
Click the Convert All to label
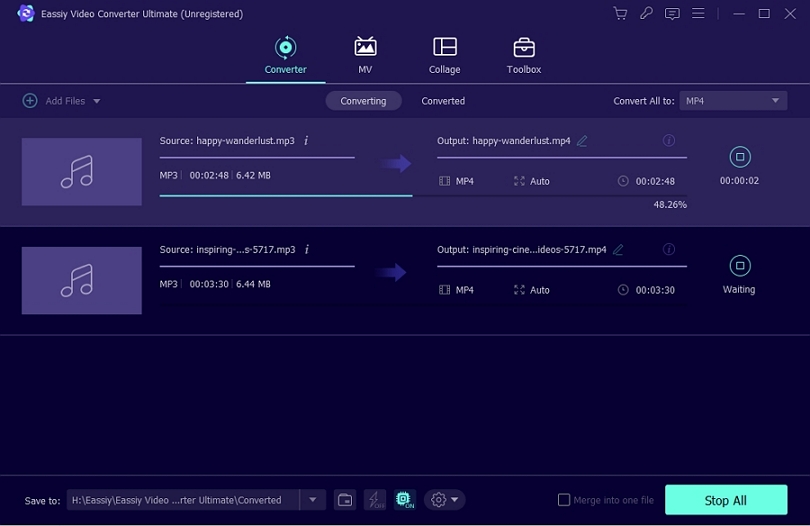pyautogui.click(x=644, y=101)
